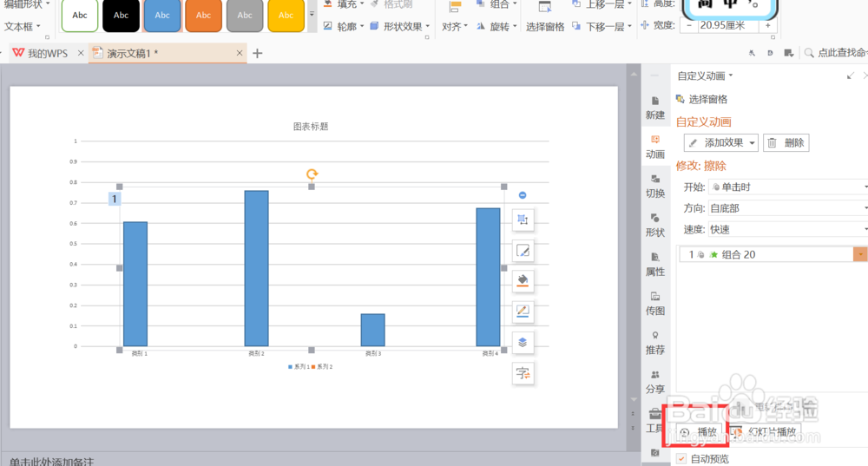Screen dimensions: 868x466
Task: Open the 动画 animation sidebar panel
Action: pyautogui.click(x=654, y=148)
